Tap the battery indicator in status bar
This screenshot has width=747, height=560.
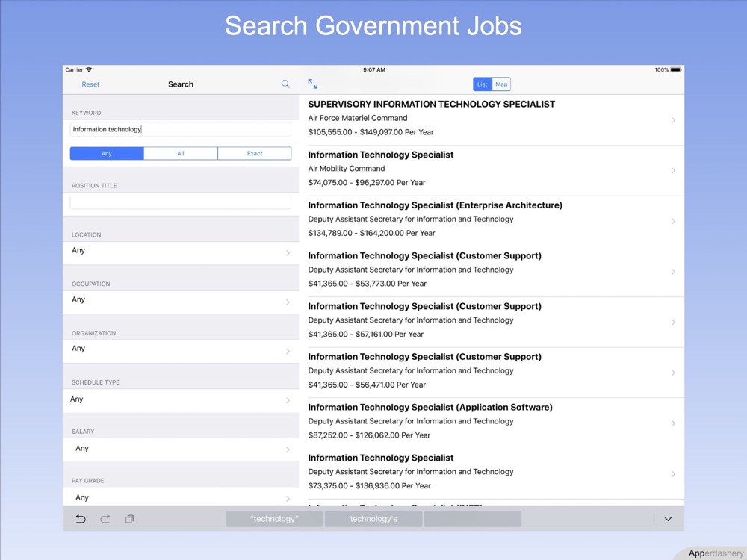pos(675,70)
